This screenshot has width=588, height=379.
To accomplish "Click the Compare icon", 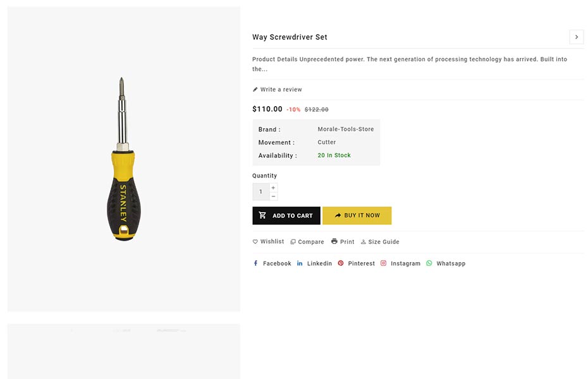I will click(x=293, y=242).
